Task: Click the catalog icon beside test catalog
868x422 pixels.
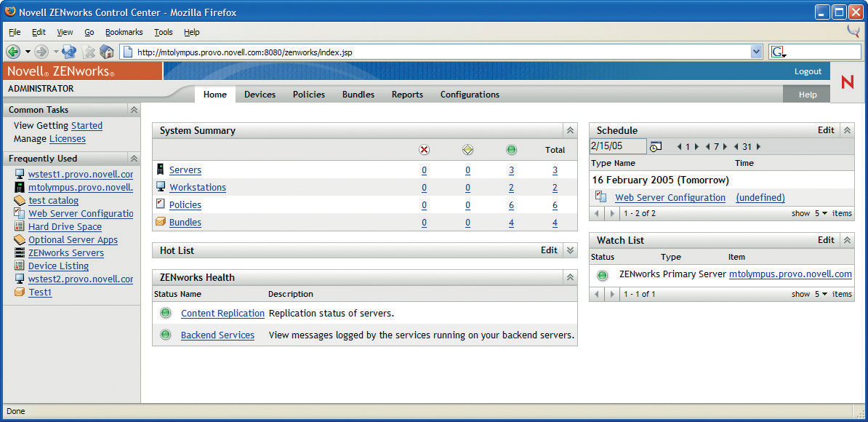Action: click(20, 201)
